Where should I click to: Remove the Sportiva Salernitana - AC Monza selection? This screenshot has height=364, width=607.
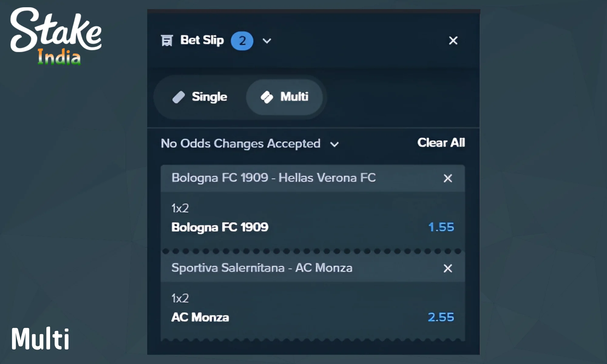(448, 268)
